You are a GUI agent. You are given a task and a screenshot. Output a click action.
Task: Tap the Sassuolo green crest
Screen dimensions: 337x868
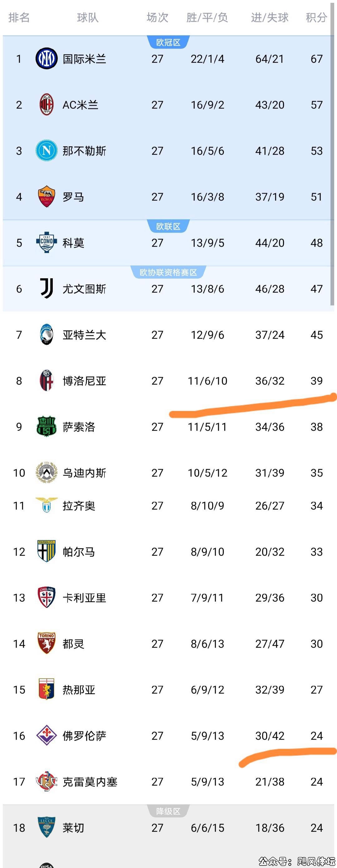tap(46, 427)
